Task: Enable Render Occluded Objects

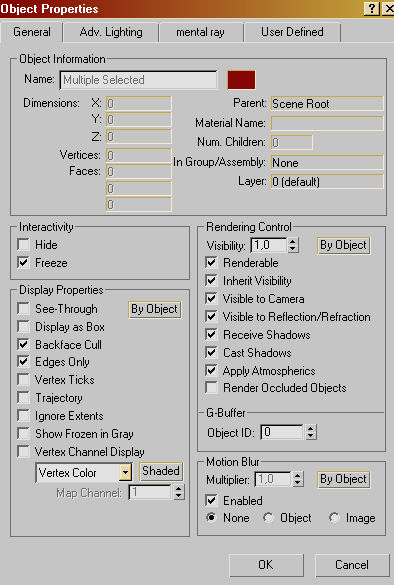Action: (211, 388)
